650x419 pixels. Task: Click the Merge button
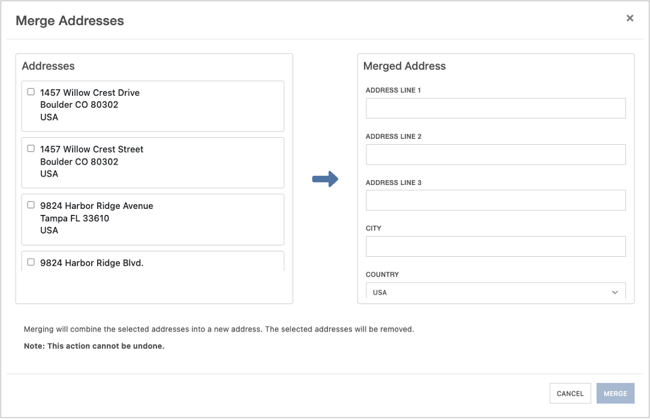pos(615,393)
